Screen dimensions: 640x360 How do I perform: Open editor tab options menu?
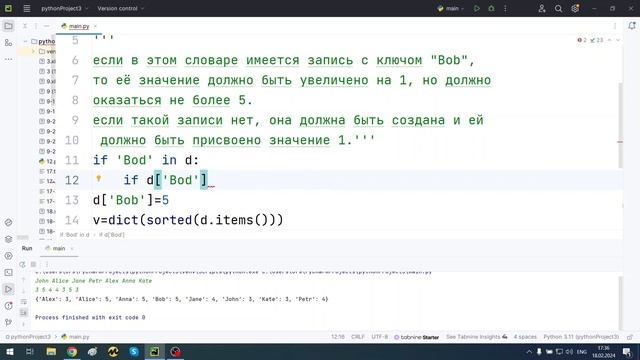(615, 26)
